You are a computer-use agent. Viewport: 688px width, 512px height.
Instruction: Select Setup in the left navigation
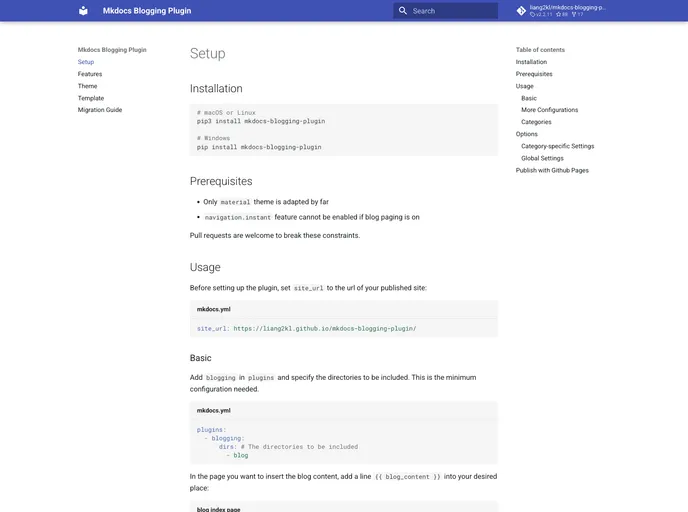[86, 62]
